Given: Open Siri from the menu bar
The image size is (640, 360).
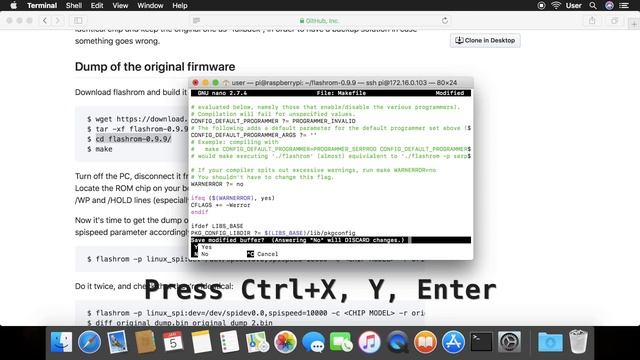Looking at the screenshot, I should (609, 6).
